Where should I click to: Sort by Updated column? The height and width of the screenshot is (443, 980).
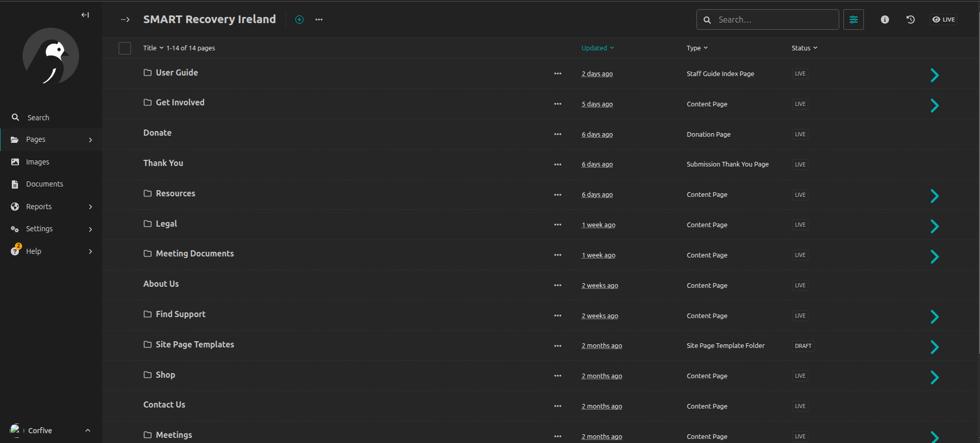coord(597,48)
